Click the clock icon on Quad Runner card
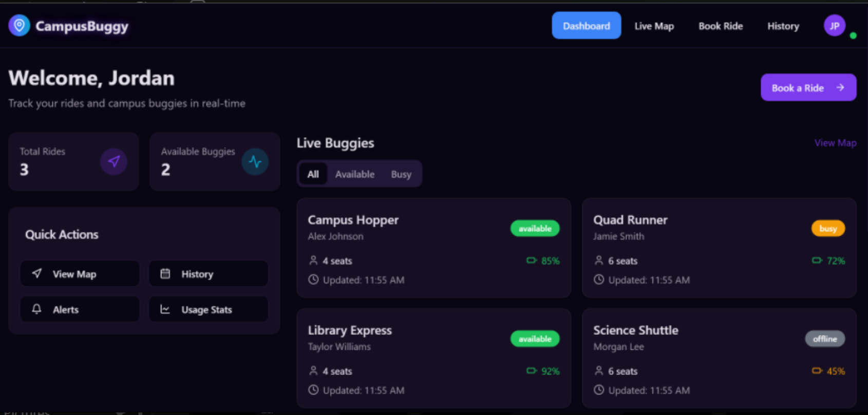868x415 pixels. [x=599, y=279]
